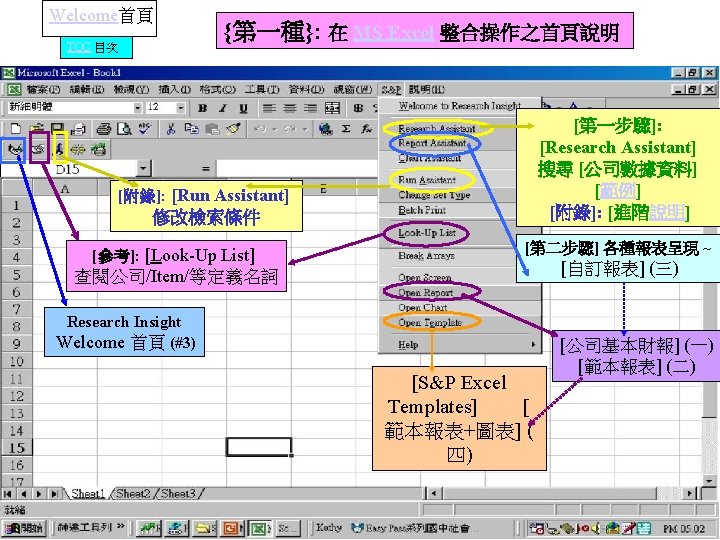Open Print Preview from the toolbar
Viewport: 720px width, 540px height.
click(124, 129)
